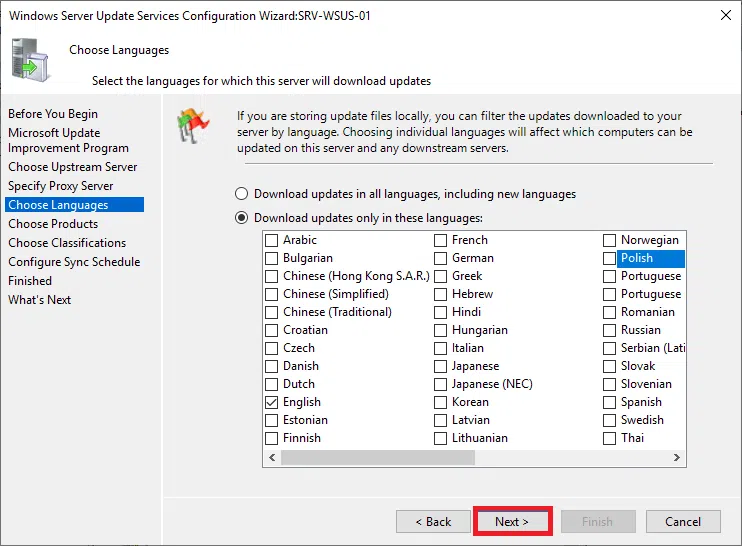Enable the Spanish language checkbox
This screenshot has width=742, height=546.
610,402
